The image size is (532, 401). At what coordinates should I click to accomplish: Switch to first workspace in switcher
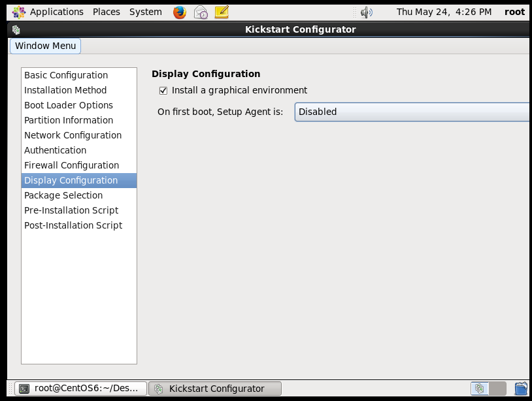point(480,389)
